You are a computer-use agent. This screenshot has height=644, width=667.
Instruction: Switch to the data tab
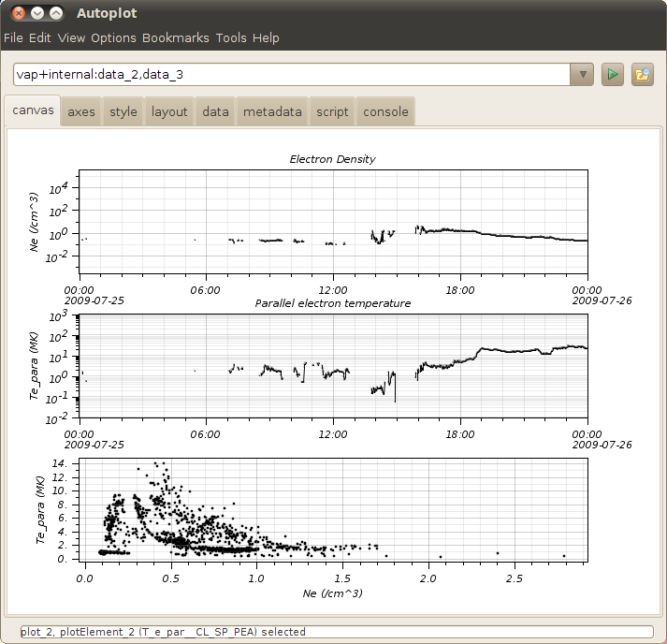coord(215,112)
